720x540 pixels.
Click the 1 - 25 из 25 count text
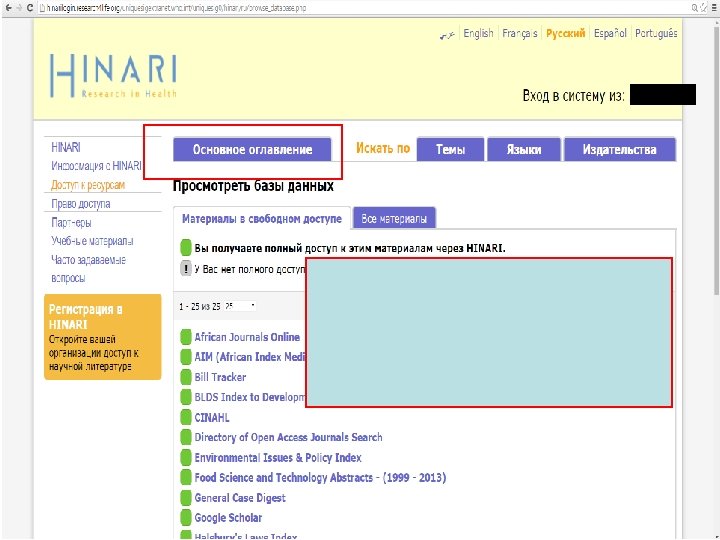(x=200, y=306)
